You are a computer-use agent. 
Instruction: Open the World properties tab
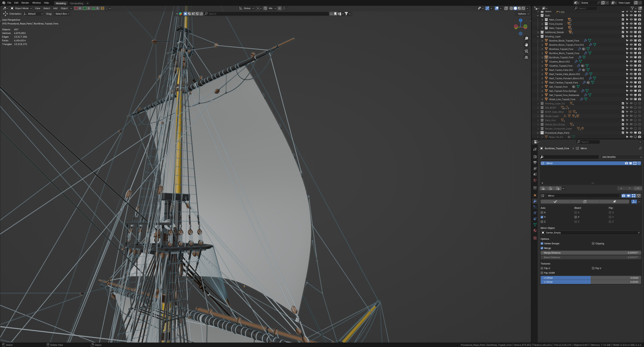[x=535, y=180]
